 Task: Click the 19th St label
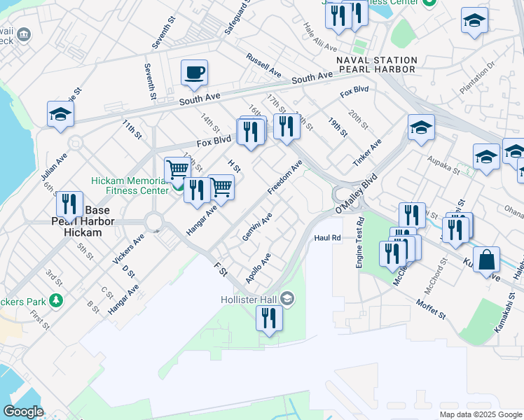click(338, 127)
